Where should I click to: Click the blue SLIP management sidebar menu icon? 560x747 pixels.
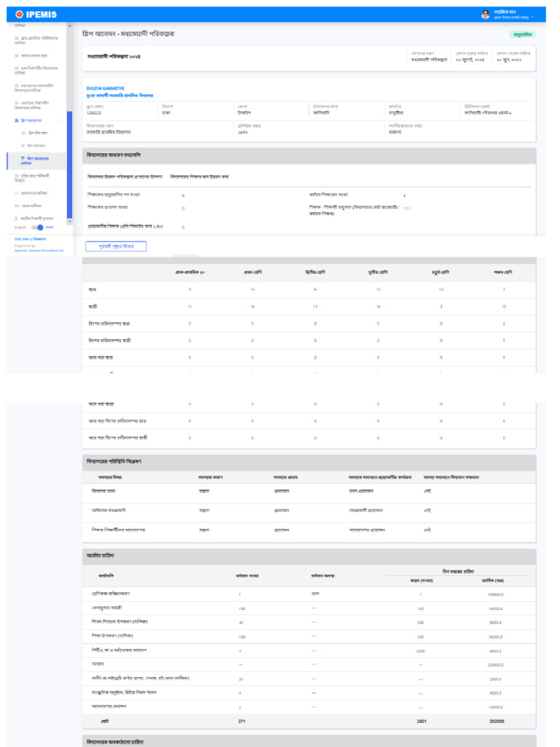click(17, 120)
